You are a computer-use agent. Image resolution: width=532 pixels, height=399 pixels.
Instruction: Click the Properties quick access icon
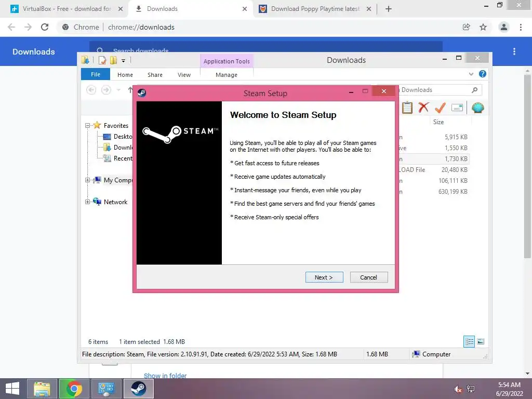[102, 60]
